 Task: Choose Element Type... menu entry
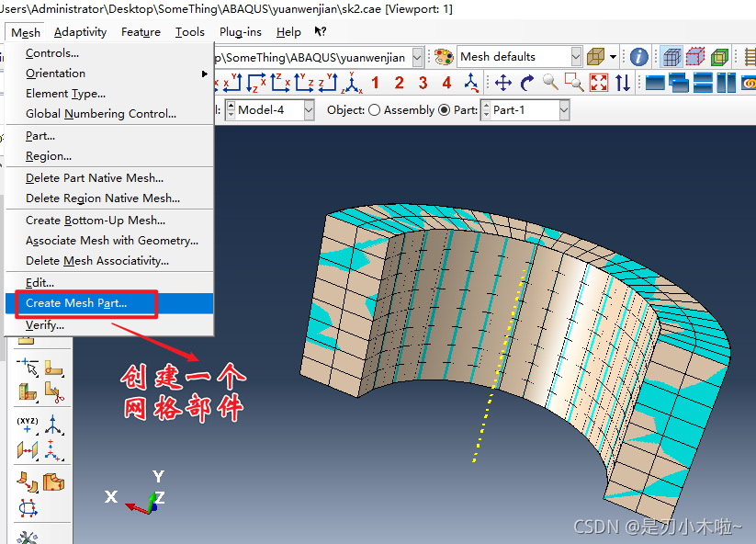point(109,94)
